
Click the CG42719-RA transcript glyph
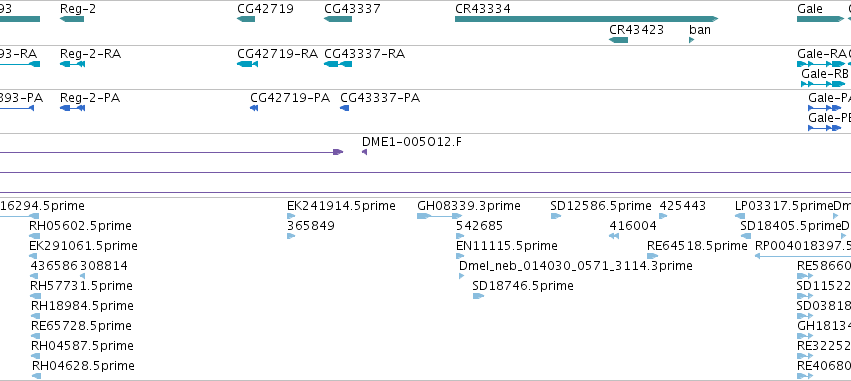point(247,64)
